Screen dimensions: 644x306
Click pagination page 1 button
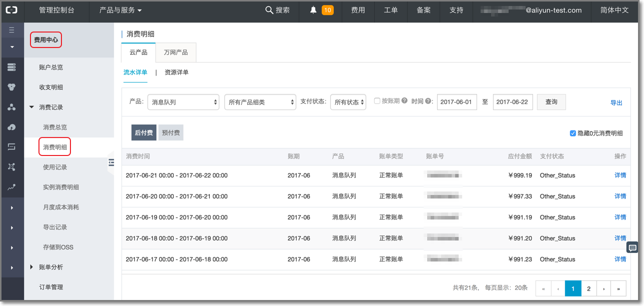573,288
